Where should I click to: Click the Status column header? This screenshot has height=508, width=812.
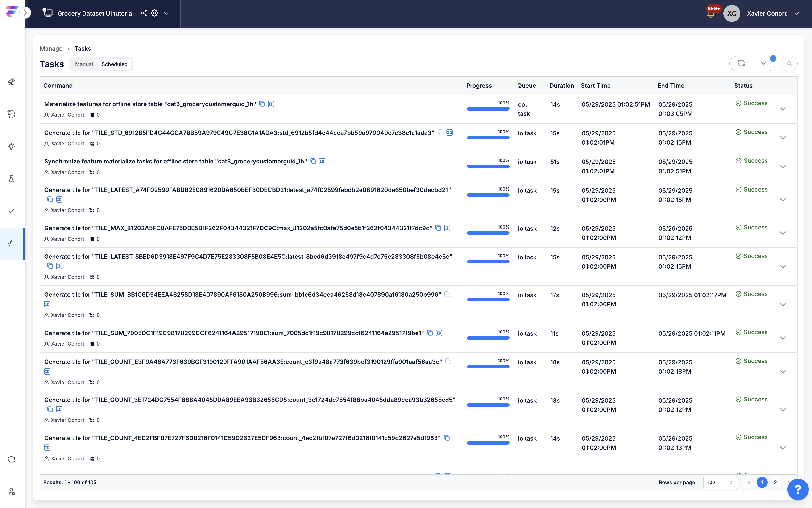743,86
